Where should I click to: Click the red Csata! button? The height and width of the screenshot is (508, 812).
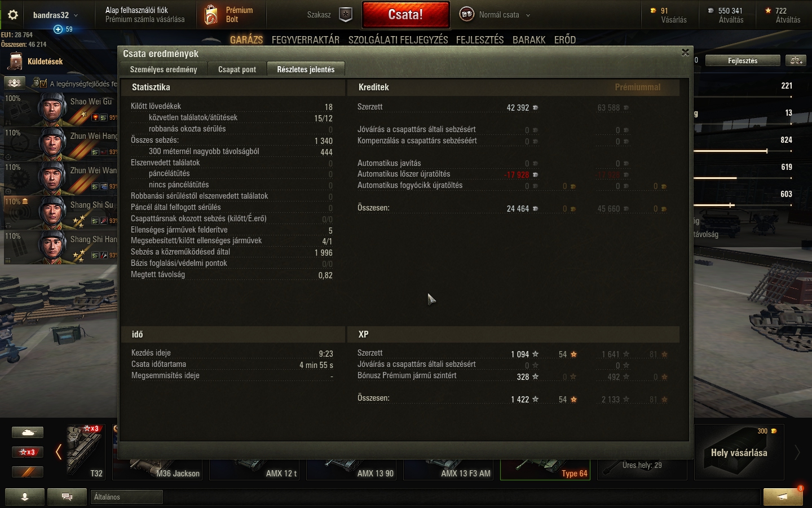click(x=405, y=15)
